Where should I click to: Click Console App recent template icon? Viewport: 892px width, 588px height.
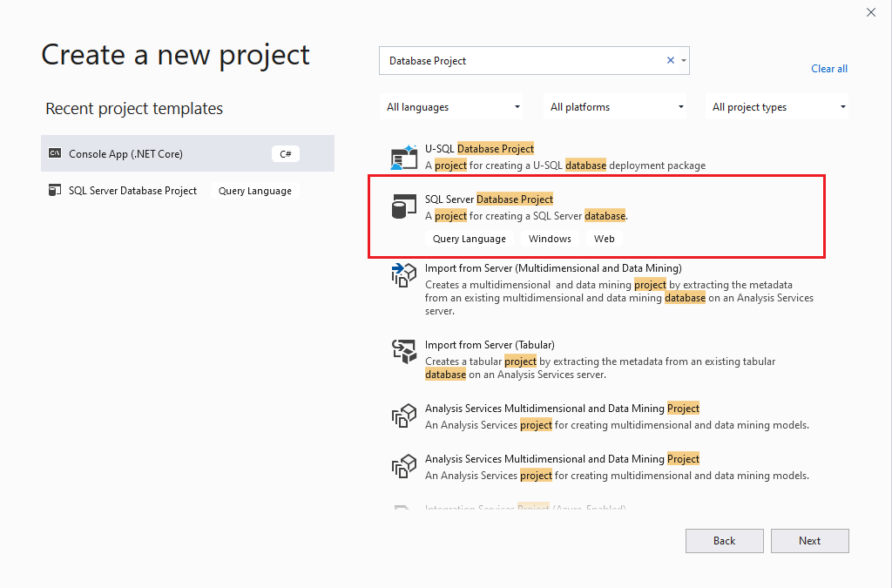pyautogui.click(x=55, y=154)
